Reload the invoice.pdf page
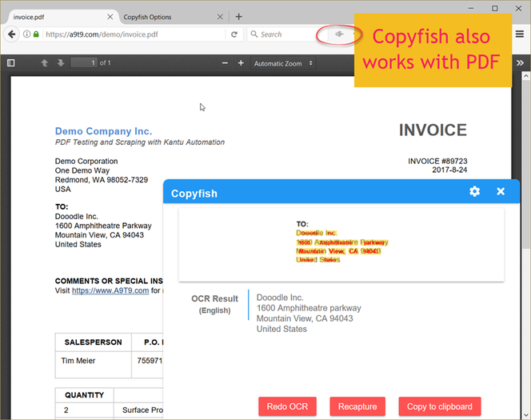This screenshot has width=531, height=420. point(234,34)
